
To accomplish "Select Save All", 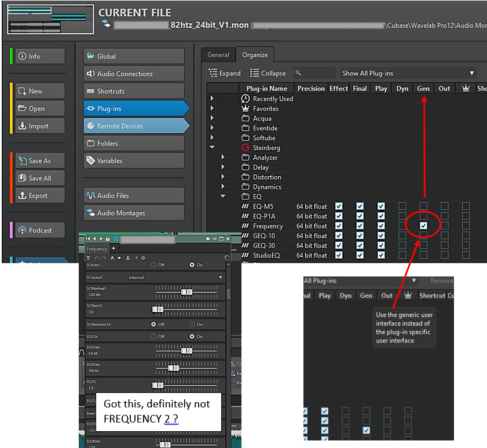I will point(40,178).
